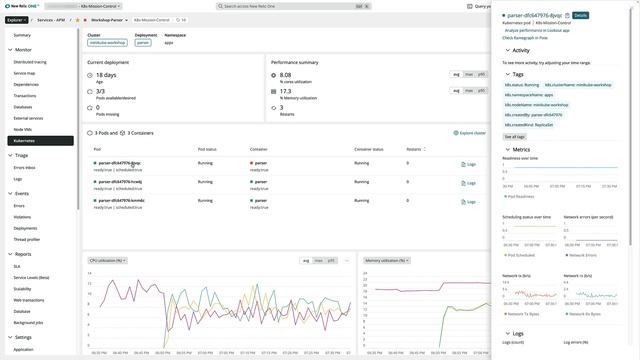Open Logs for pod parser-dfc647976-hcwdj
Image resolution: width=640 pixels, height=360 pixels.
pyautogui.click(x=469, y=183)
